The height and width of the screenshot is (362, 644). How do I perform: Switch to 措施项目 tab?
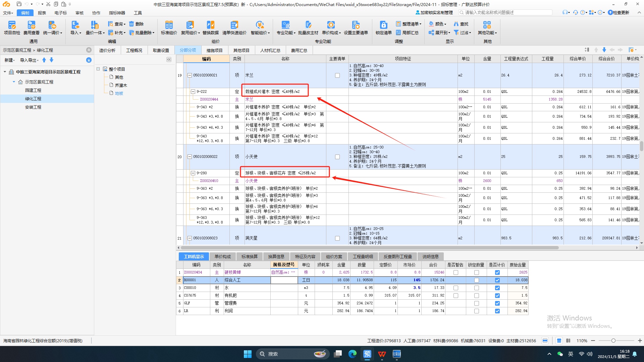[x=214, y=50]
